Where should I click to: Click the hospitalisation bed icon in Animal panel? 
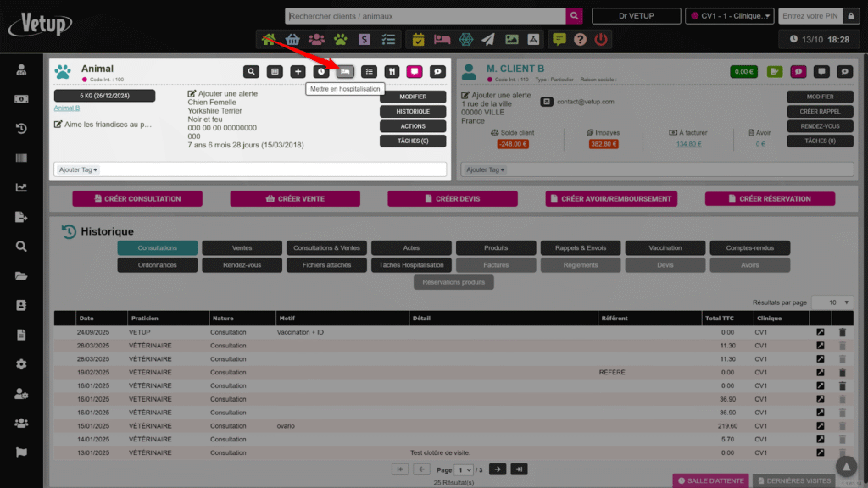click(x=345, y=72)
